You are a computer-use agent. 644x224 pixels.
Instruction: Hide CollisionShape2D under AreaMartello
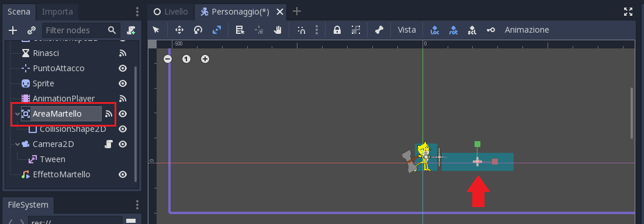click(122, 129)
